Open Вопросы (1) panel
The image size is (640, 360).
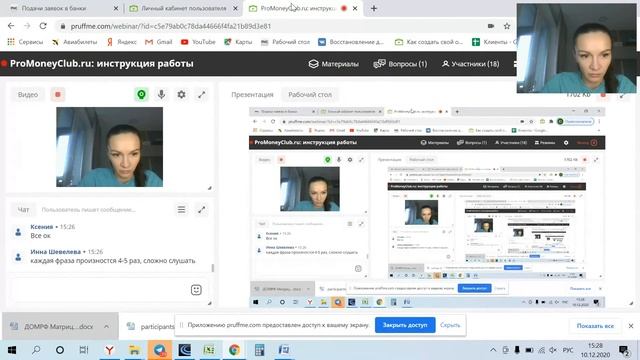point(400,64)
